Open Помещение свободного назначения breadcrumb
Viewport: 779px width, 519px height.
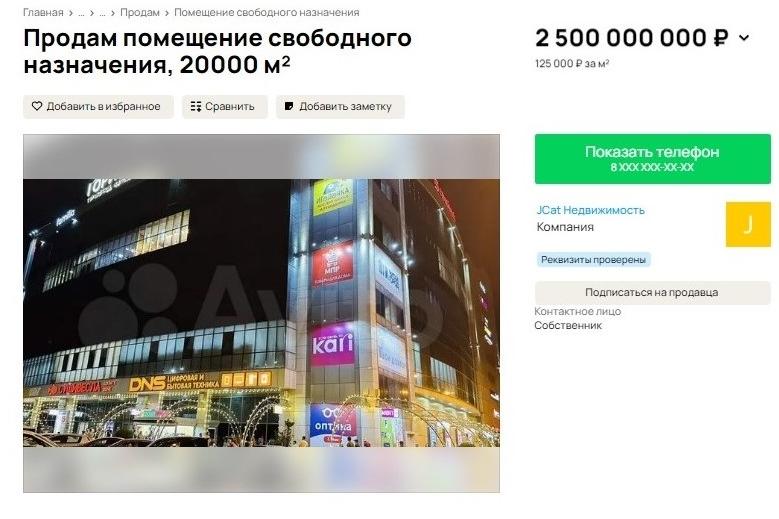[266, 12]
